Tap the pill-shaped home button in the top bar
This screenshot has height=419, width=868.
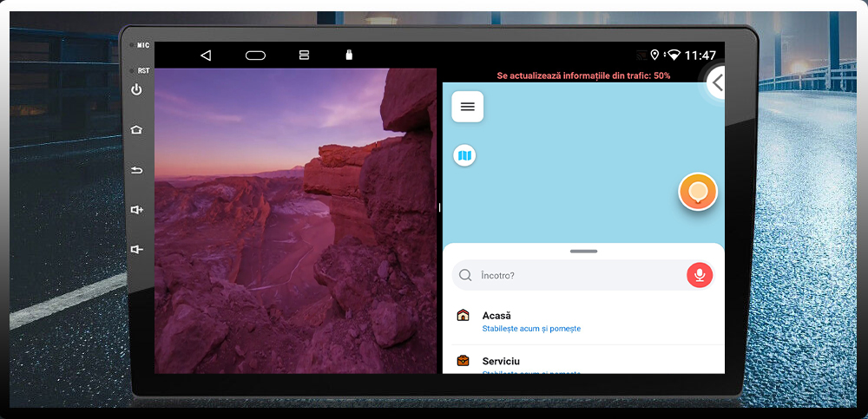(255, 56)
